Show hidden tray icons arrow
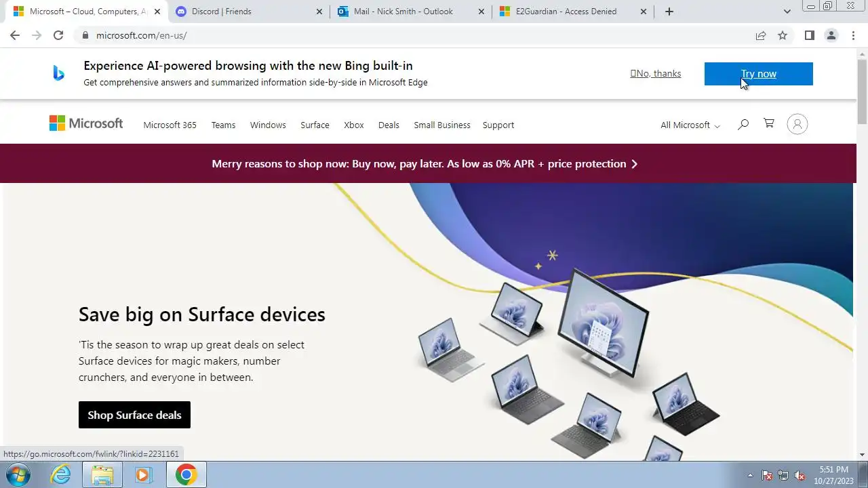 point(750,475)
